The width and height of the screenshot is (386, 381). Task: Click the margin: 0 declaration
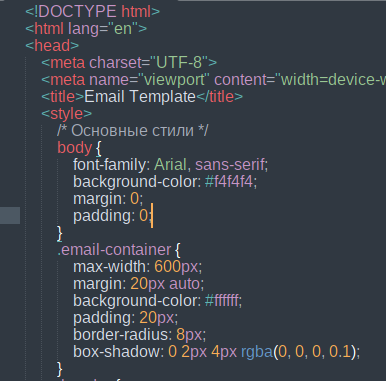tap(108, 199)
